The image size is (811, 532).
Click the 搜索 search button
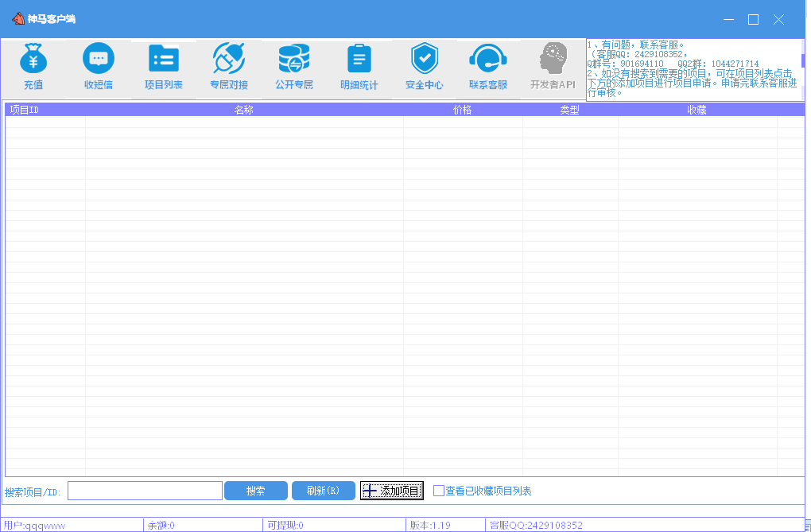[256, 491]
